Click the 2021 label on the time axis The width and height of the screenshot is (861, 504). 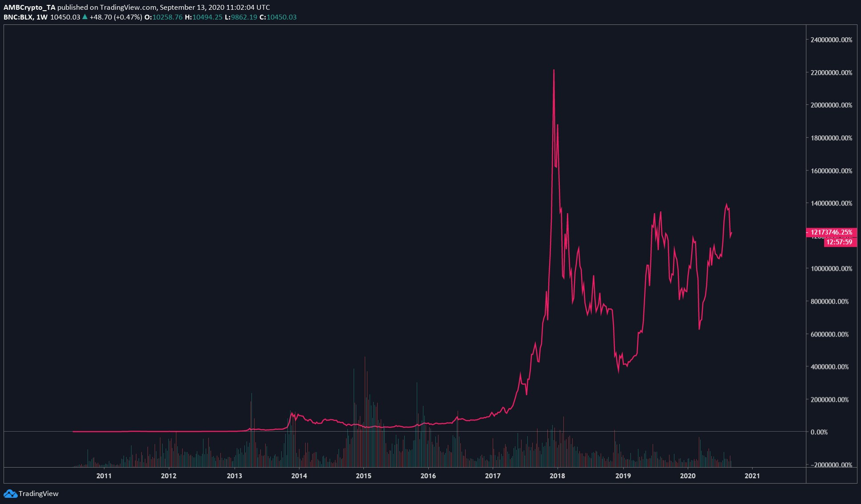click(x=752, y=476)
